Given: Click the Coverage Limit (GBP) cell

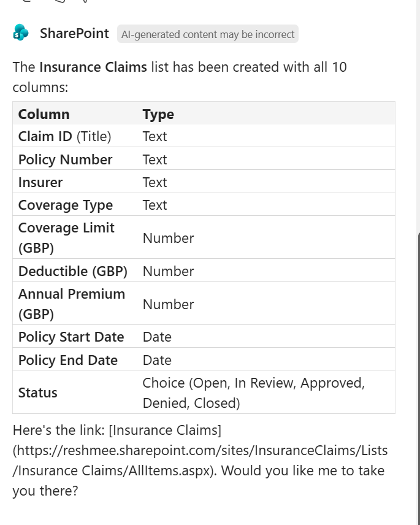Looking at the screenshot, I should [66, 237].
